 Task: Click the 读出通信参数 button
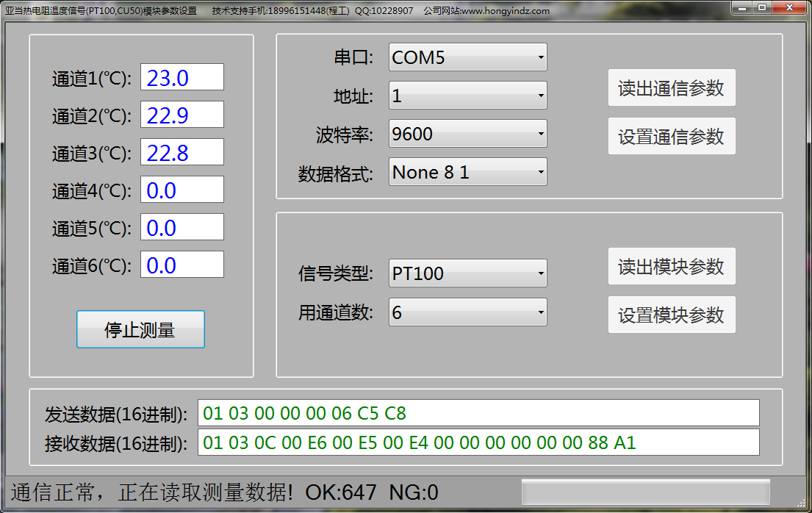pyautogui.click(x=671, y=88)
